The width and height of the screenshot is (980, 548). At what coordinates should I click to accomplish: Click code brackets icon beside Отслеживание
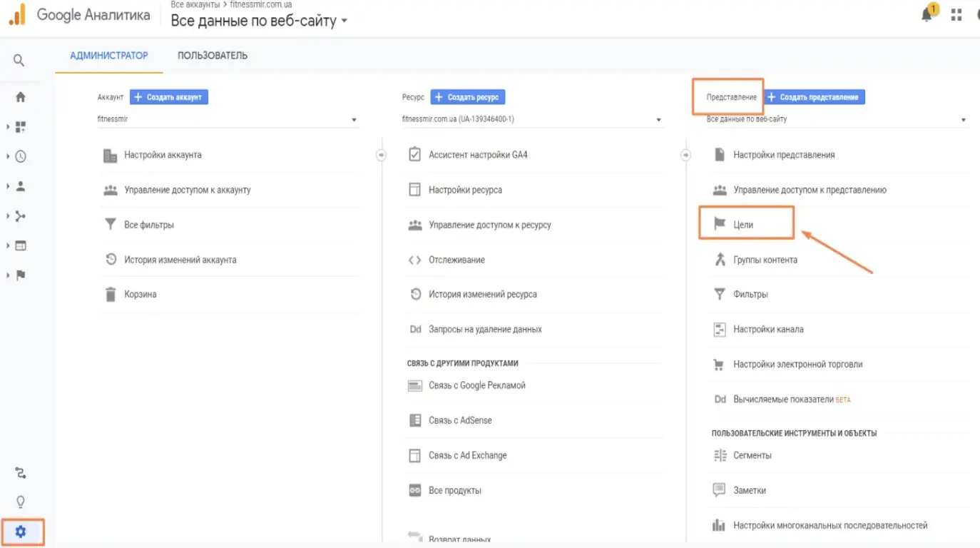pyautogui.click(x=414, y=260)
